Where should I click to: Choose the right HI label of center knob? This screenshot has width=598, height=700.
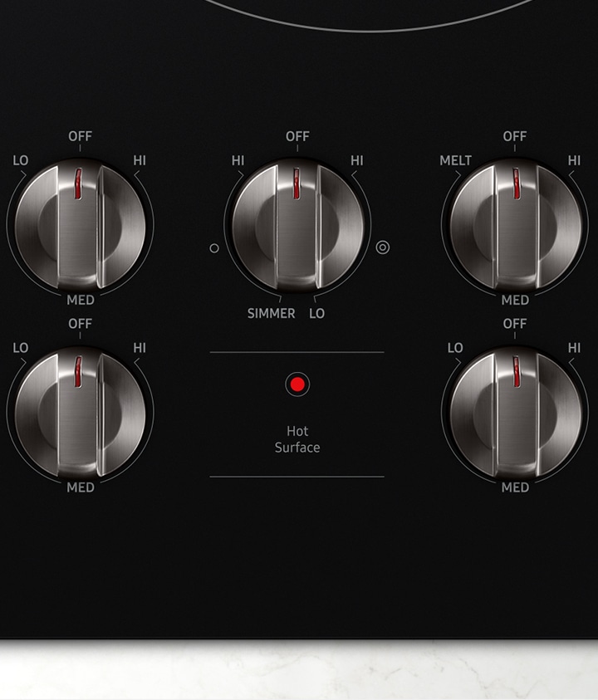click(357, 160)
